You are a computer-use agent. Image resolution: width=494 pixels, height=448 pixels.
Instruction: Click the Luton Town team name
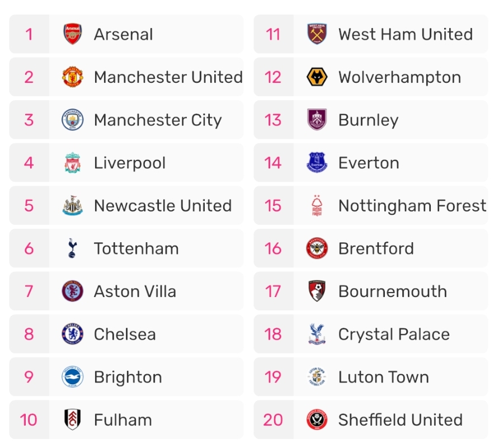pos(383,378)
